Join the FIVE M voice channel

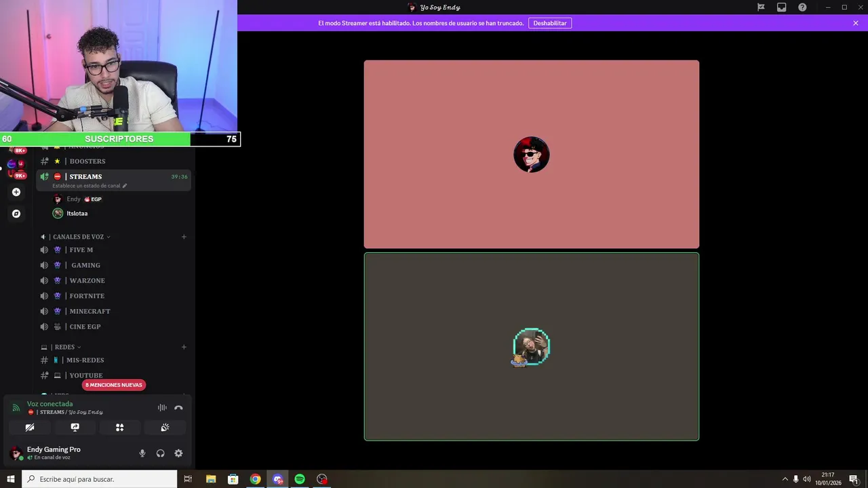(113, 249)
